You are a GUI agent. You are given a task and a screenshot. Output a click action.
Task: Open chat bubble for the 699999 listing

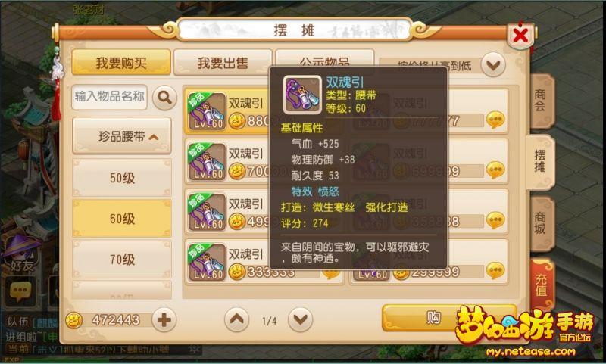click(495, 170)
